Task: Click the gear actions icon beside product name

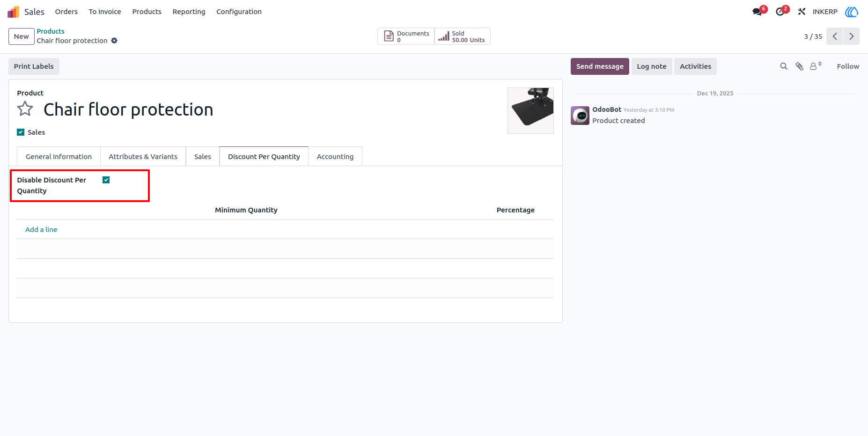Action: 114,41
